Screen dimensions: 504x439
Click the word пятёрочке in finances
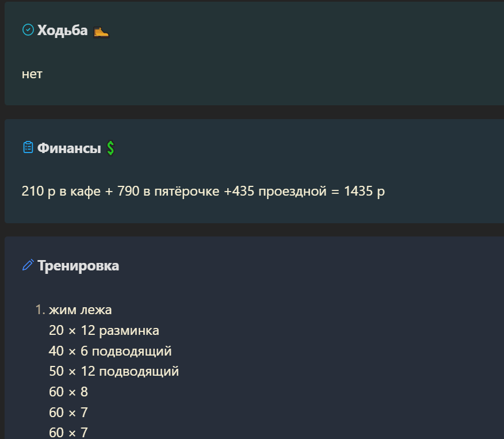click(187, 191)
